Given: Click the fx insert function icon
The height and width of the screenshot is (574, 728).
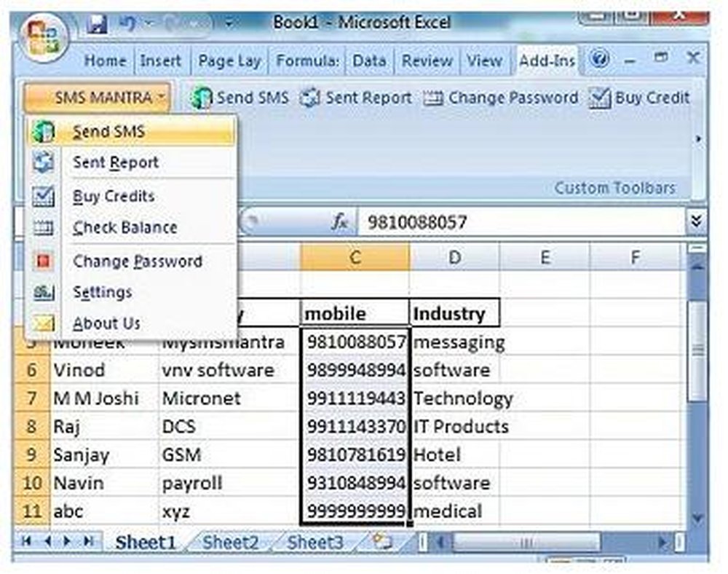Looking at the screenshot, I should pos(340,222).
